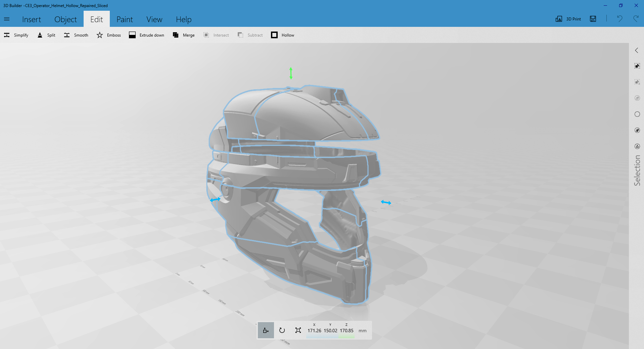Screen dimensions: 644x349
Task: Click the 3D Print button
Action: [x=568, y=19]
